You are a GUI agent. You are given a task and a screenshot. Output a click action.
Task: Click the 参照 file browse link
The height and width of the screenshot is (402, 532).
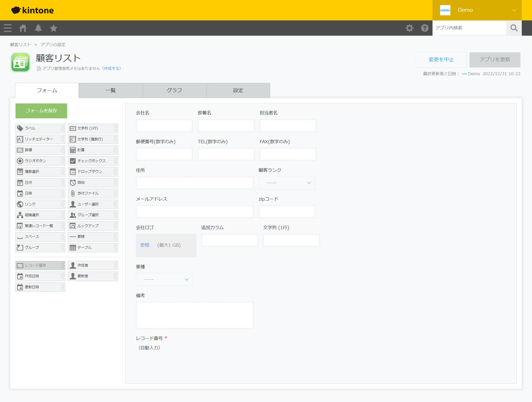(x=145, y=245)
